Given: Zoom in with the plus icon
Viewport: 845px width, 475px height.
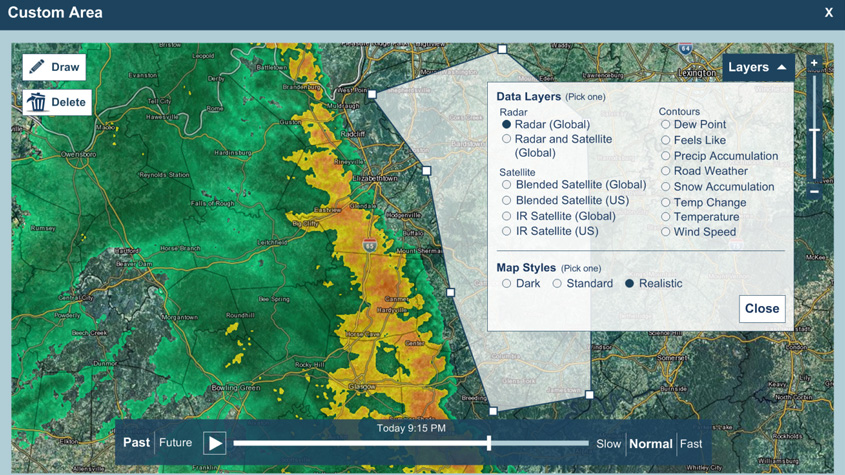Looking at the screenshot, I should (814, 63).
